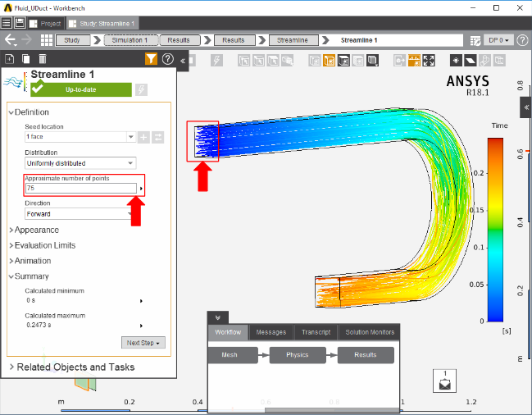Select the Messages tab
Image resolution: width=532 pixels, height=415 pixels.
tap(271, 332)
